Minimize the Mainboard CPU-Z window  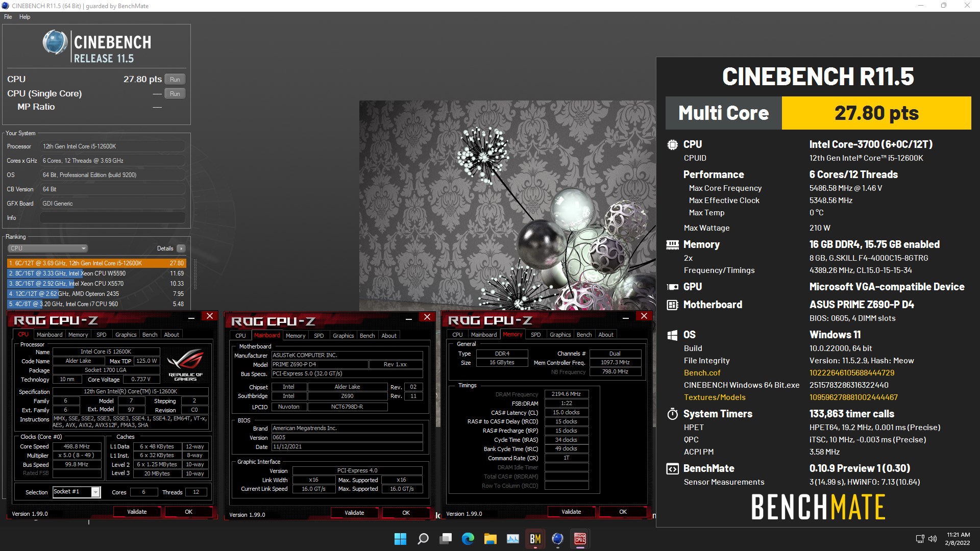pyautogui.click(x=409, y=318)
